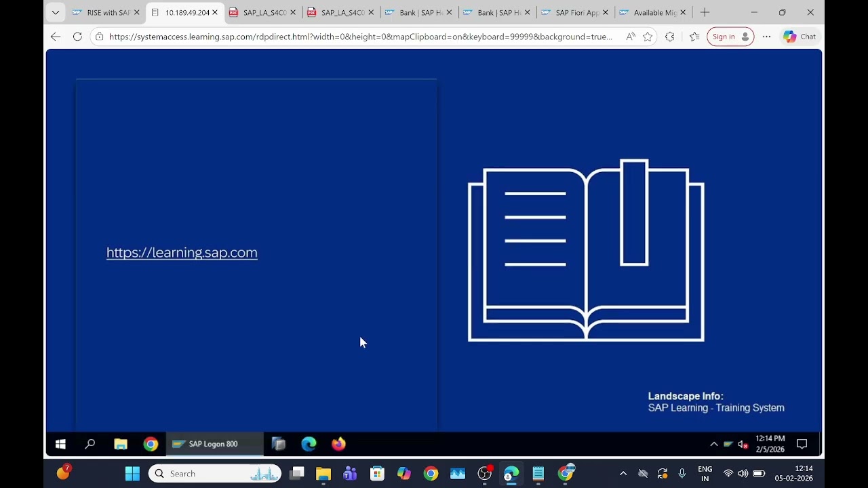
Task: Open the Favorites list
Action: [x=694, y=37]
